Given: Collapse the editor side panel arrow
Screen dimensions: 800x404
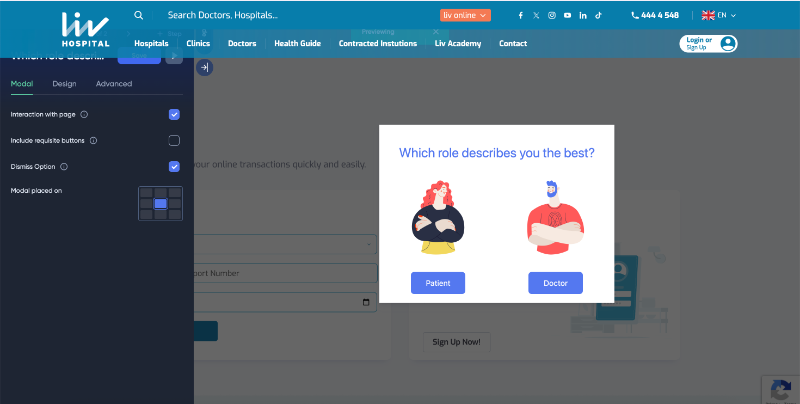Looking at the screenshot, I should tap(204, 67).
